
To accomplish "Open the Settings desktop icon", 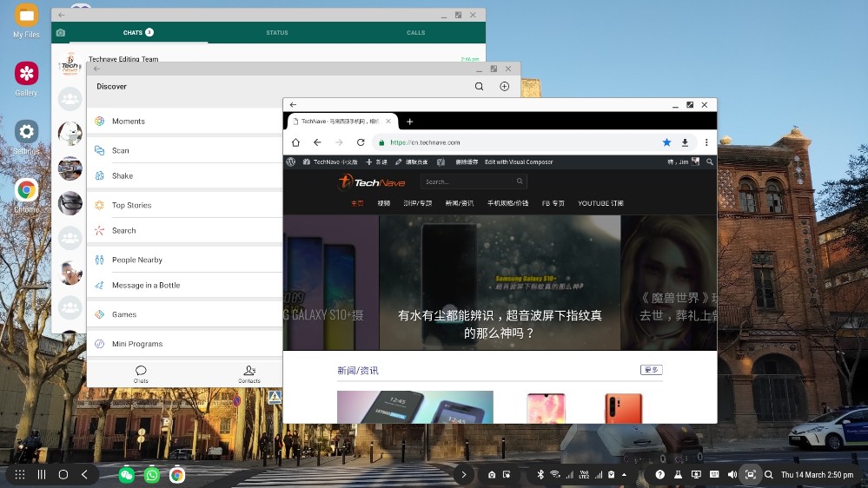I will click(x=26, y=137).
